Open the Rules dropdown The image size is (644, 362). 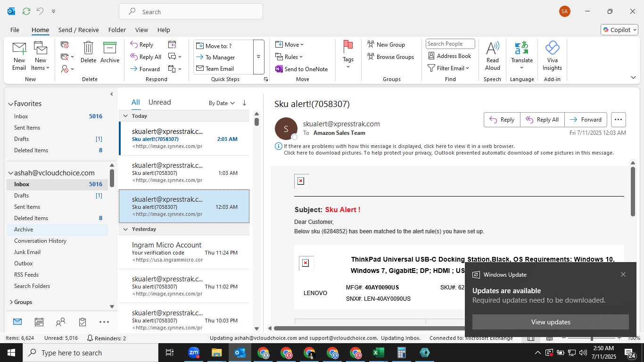pyautogui.click(x=289, y=57)
